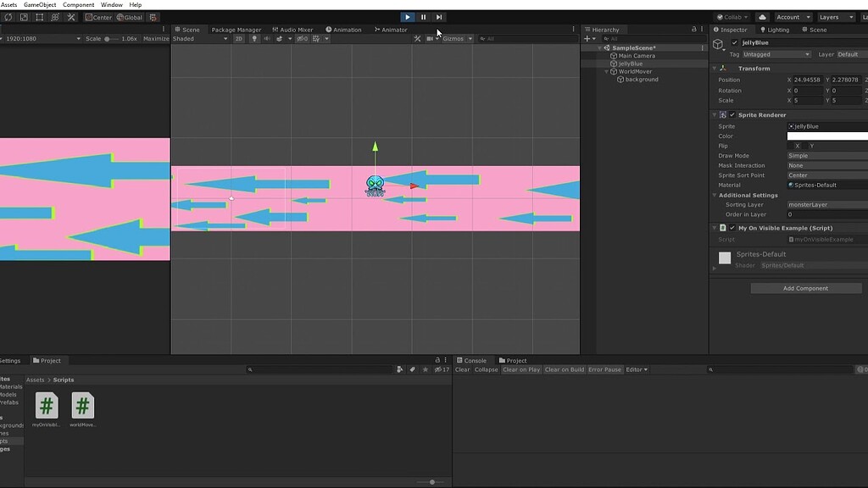Select the Rect transform tool
Viewport: 868px width, 488px height.
point(39,17)
